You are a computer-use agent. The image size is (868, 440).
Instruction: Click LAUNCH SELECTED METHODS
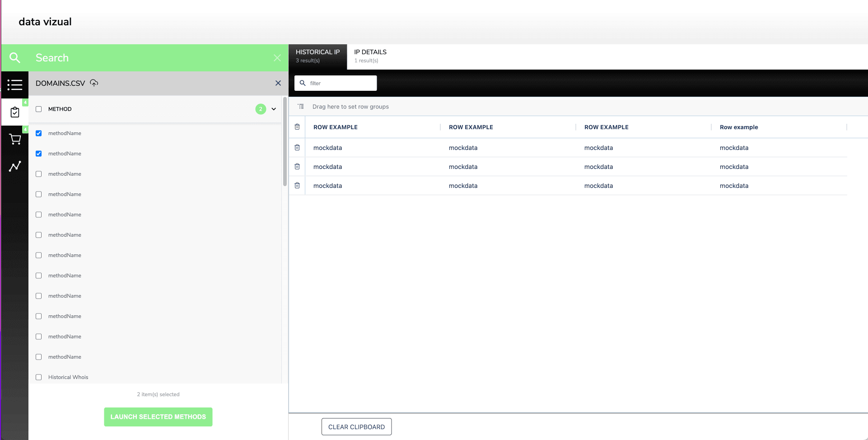(x=158, y=417)
